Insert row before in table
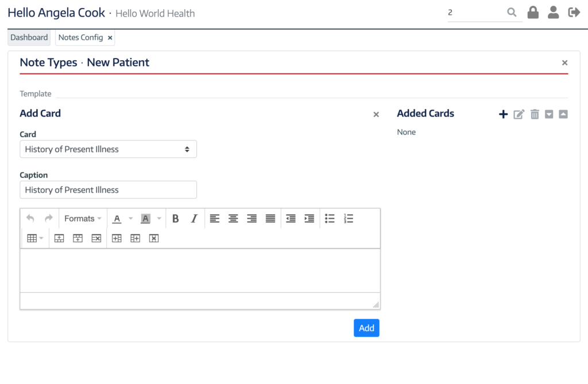Image resolution: width=588 pixels, height=384 pixels. [x=59, y=238]
